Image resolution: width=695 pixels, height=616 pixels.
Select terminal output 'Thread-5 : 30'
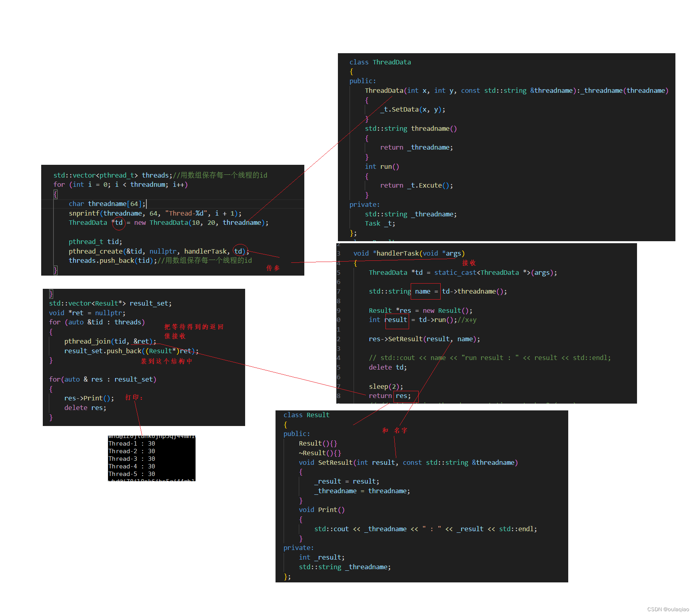(x=132, y=474)
